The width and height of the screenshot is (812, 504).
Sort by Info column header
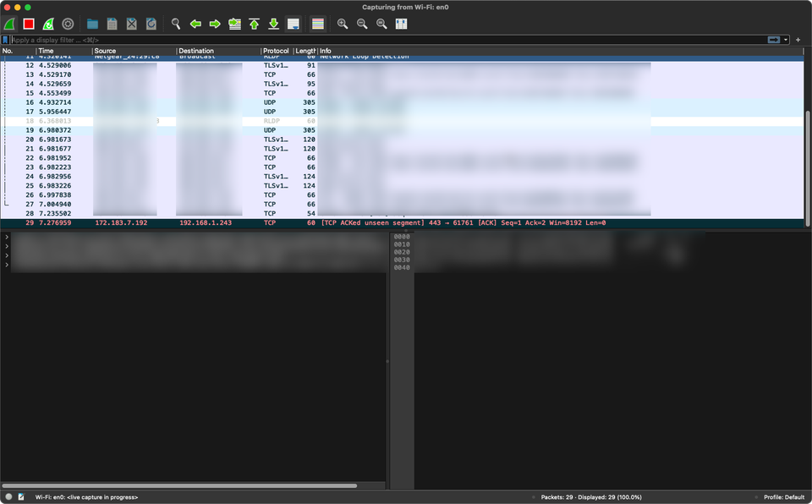[560, 51]
